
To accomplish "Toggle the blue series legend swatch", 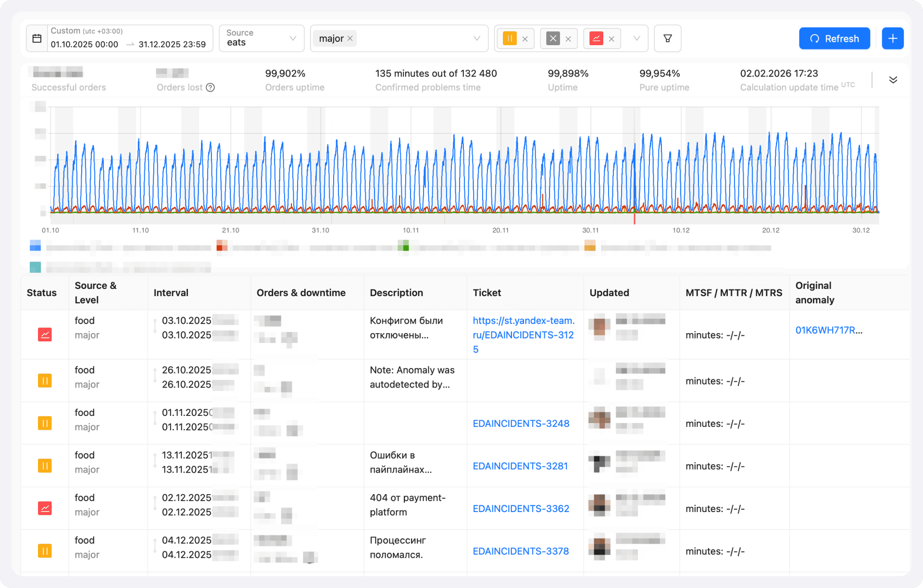I will 35,247.
